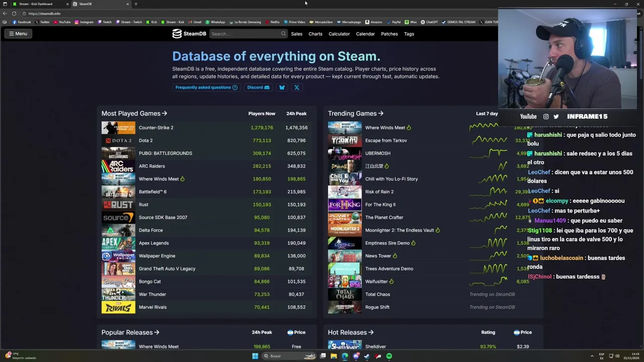The image size is (644, 362).
Task: Click the browser reload button
Action: pyautogui.click(x=14, y=14)
